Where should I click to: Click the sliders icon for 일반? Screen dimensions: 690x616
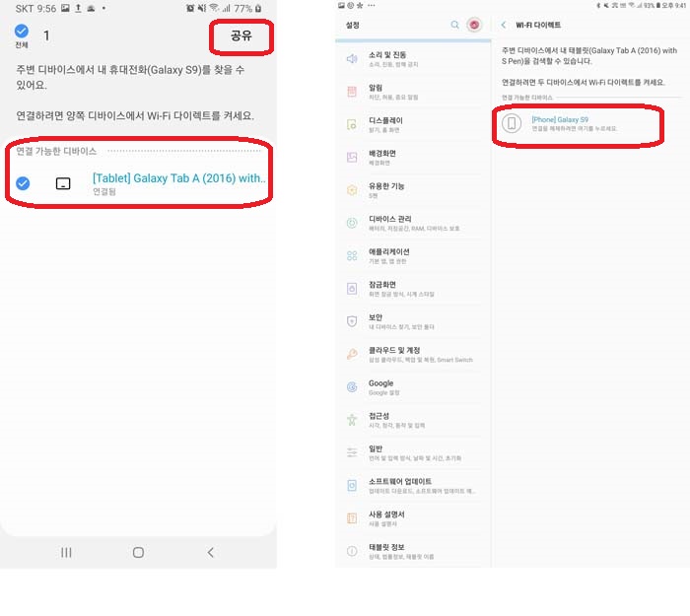point(352,452)
